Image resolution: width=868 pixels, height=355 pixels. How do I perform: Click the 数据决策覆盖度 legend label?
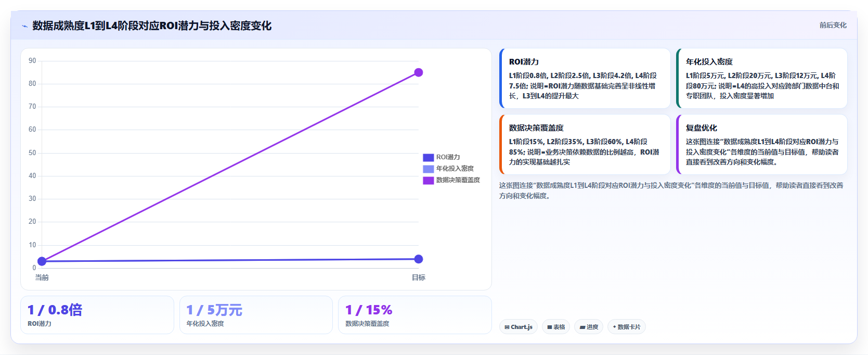[x=458, y=180]
